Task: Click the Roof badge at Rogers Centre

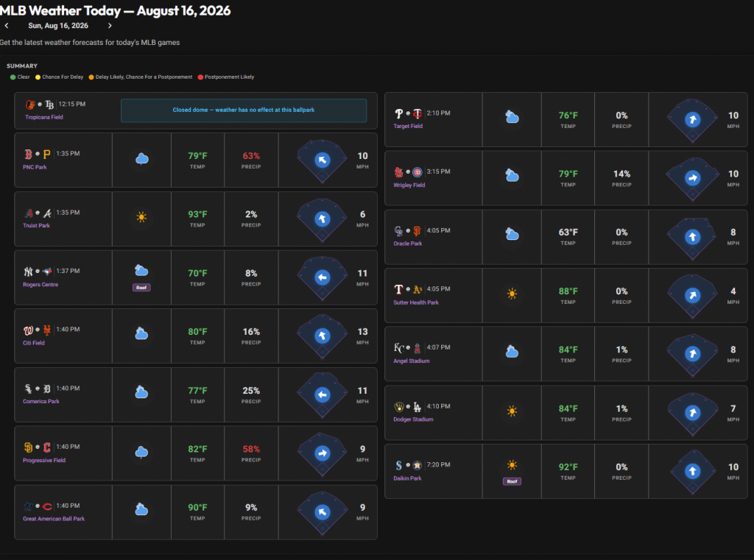Action: 141,288
